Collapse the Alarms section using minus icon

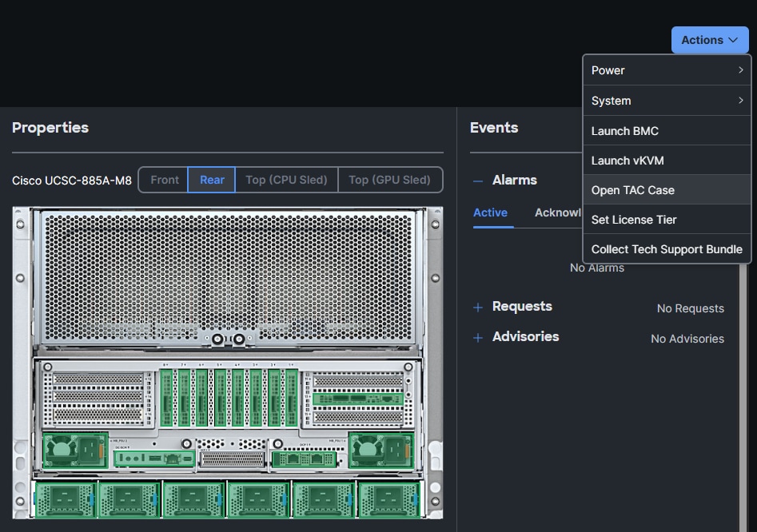pyautogui.click(x=477, y=180)
